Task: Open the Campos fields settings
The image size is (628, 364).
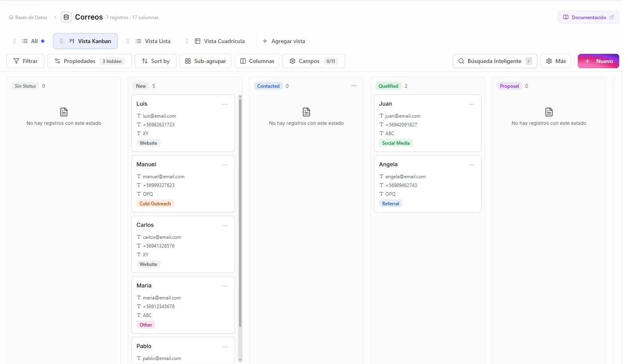Action: click(x=314, y=61)
